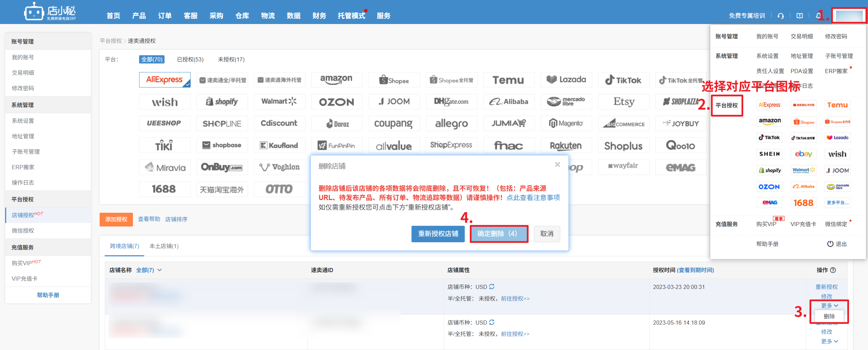Click the help book icon in header

click(800, 16)
